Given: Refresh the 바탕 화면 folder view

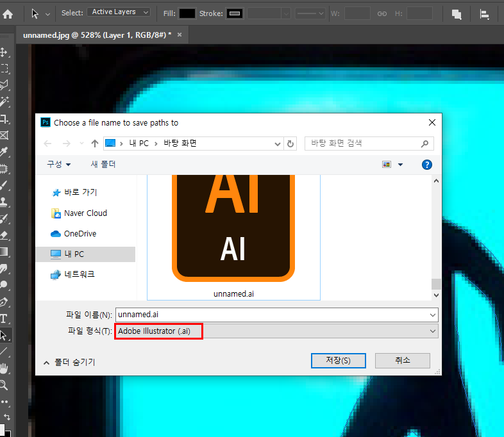Looking at the screenshot, I should pyautogui.click(x=290, y=144).
